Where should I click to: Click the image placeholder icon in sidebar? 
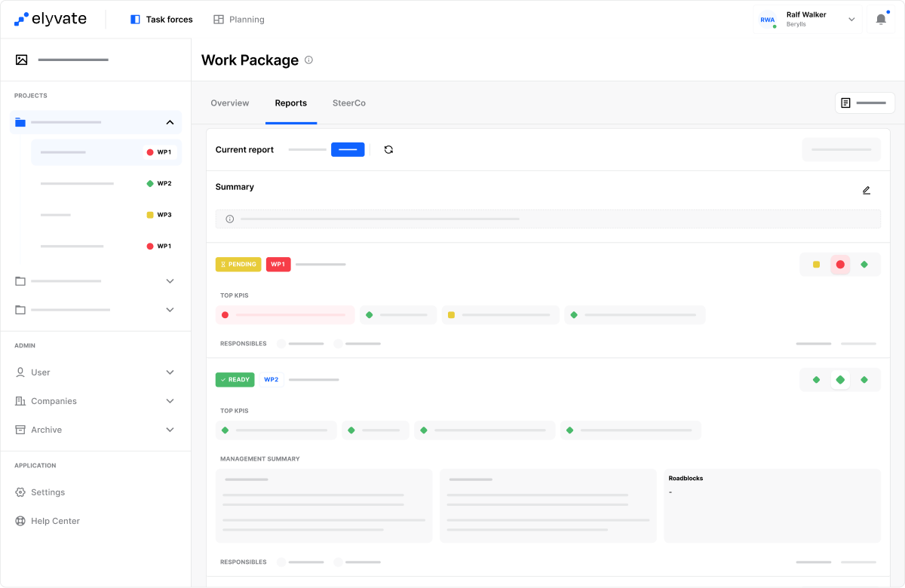[21, 60]
